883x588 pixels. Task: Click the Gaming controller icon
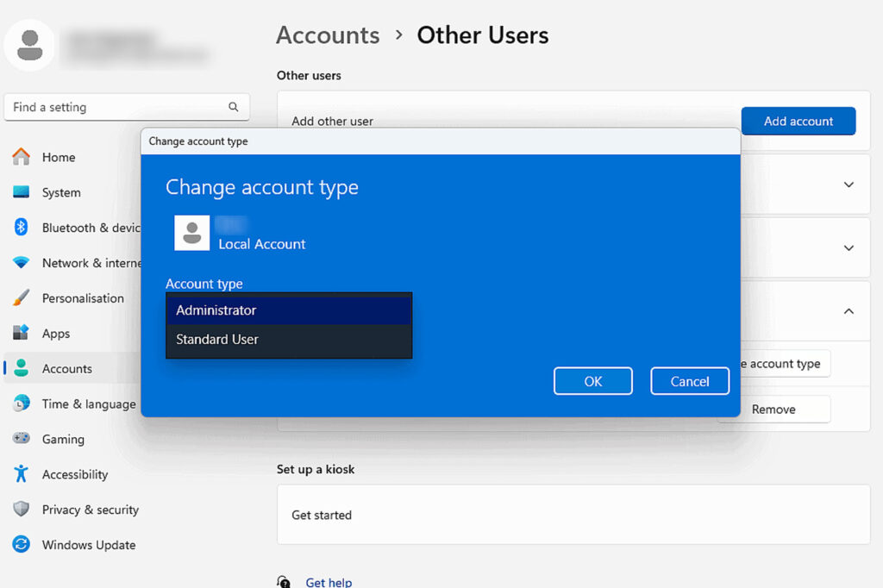click(x=22, y=438)
